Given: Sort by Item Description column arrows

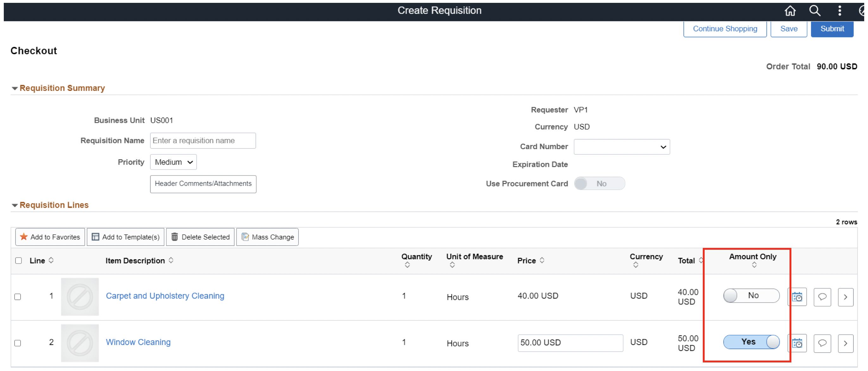Looking at the screenshot, I should (x=171, y=260).
